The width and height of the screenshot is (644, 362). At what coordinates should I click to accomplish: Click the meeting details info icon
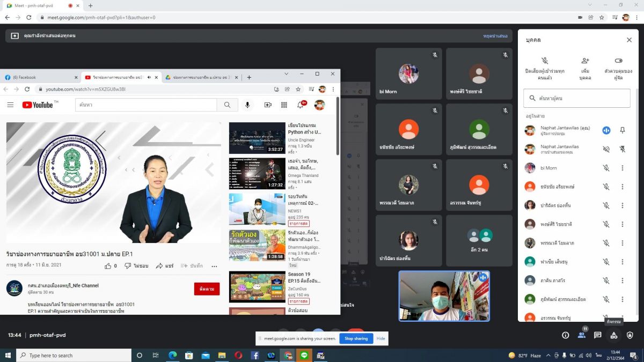(565, 335)
